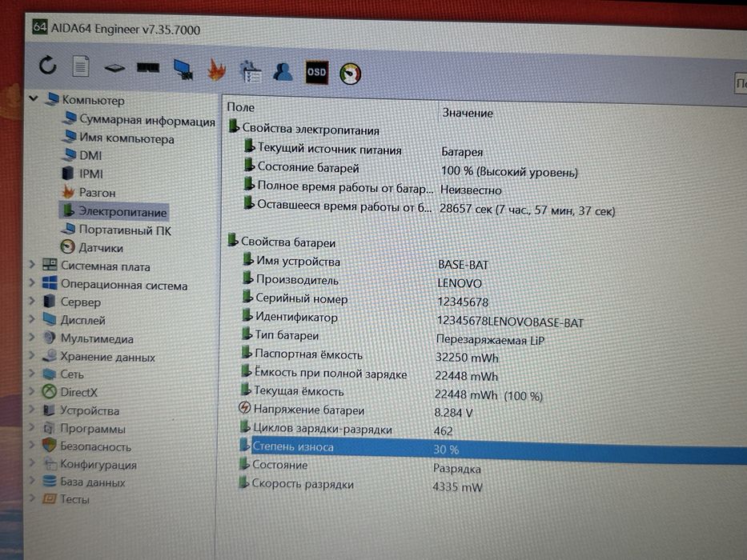Screen dimensions: 747x560
Task: Select the Паспортная ёмкость row
Action: [370, 355]
